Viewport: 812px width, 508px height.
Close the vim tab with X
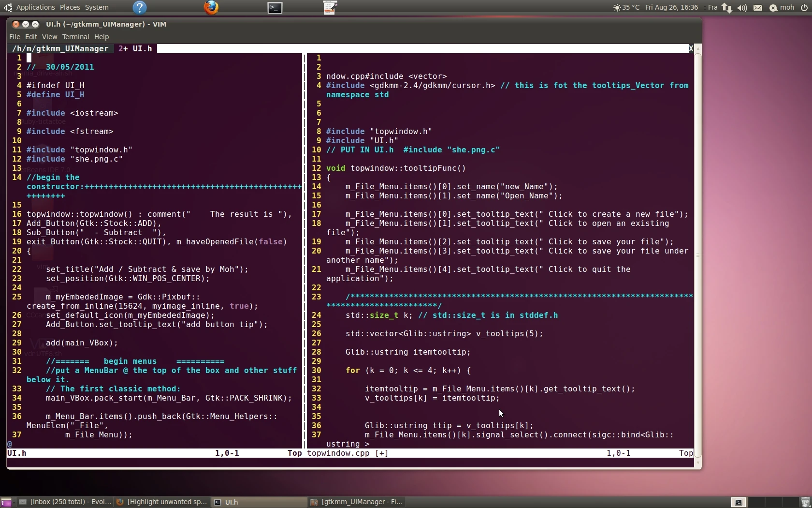[x=691, y=48]
